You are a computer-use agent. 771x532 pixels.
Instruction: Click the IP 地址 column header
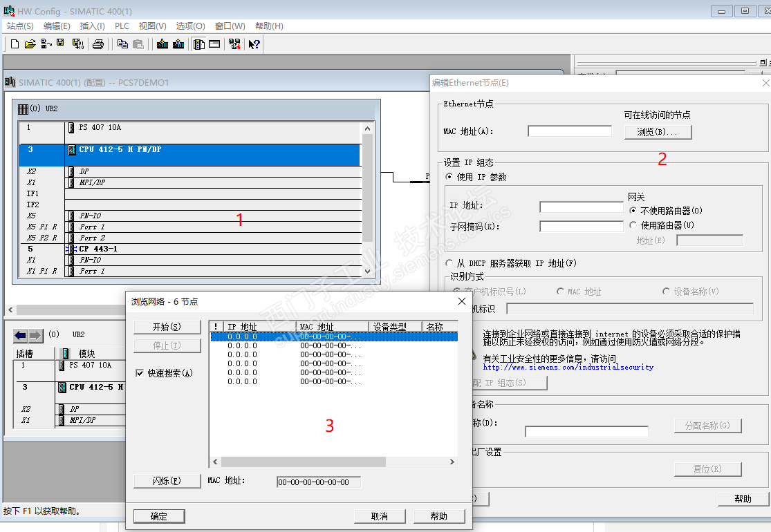pos(259,327)
